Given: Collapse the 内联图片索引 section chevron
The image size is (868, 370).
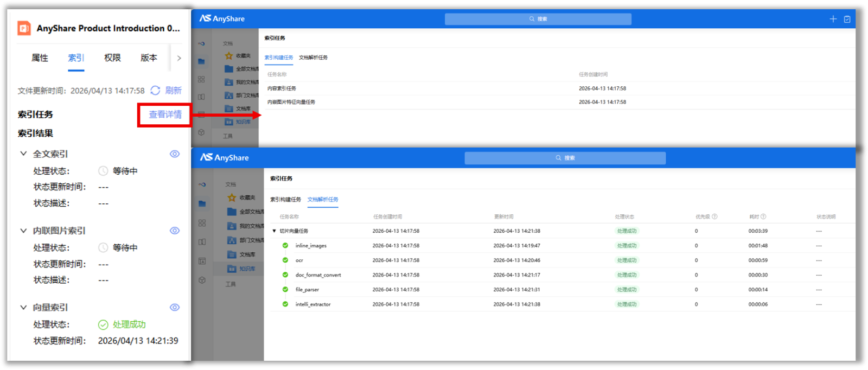Looking at the screenshot, I should [23, 231].
